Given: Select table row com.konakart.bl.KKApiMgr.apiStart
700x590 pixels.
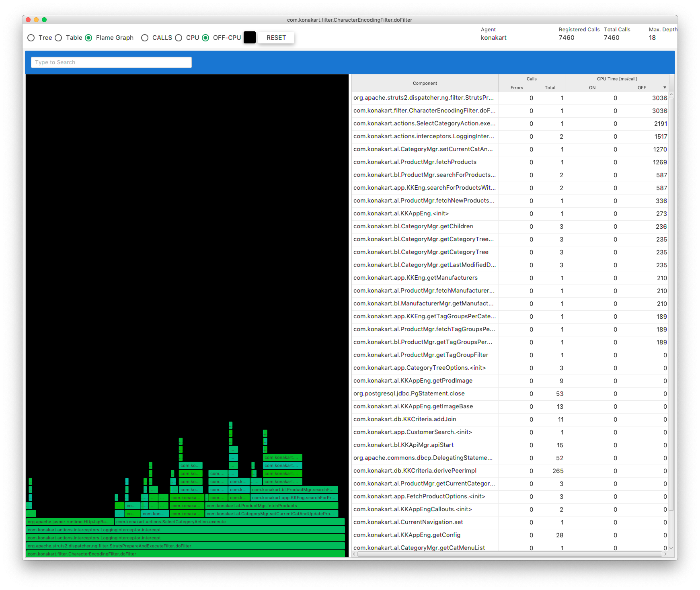Looking at the screenshot, I should tap(510, 445).
